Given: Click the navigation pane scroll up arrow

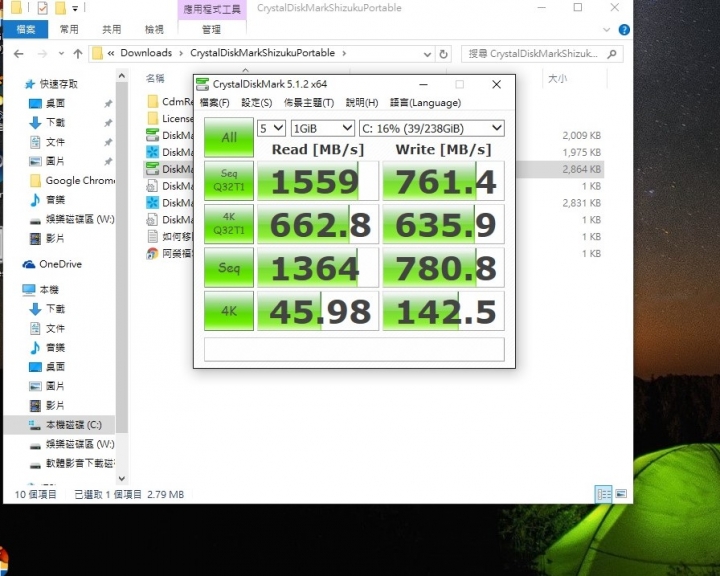Looking at the screenshot, I should (122, 75).
